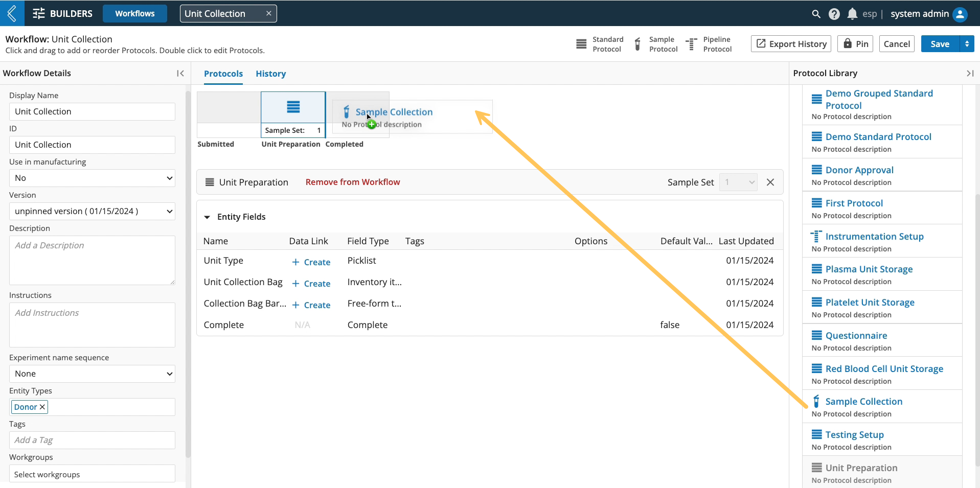The width and height of the screenshot is (980, 488).
Task: Open the Version dropdown
Action: pyautogui.click(x=92, y=211)
